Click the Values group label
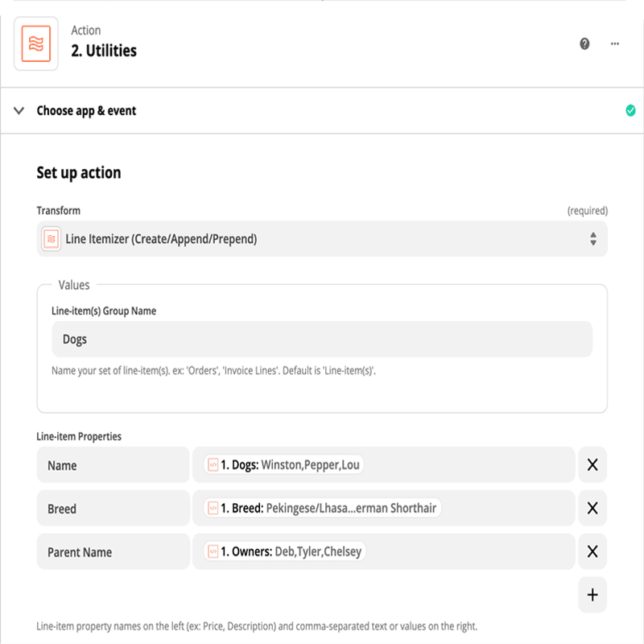Viewport: 644px width, 644px height. click(x=74, y=285)
